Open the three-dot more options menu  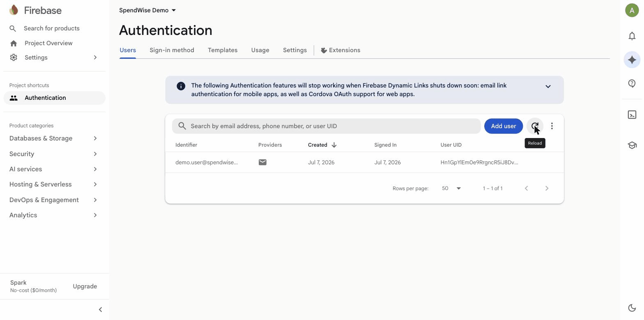pos(552,126)
